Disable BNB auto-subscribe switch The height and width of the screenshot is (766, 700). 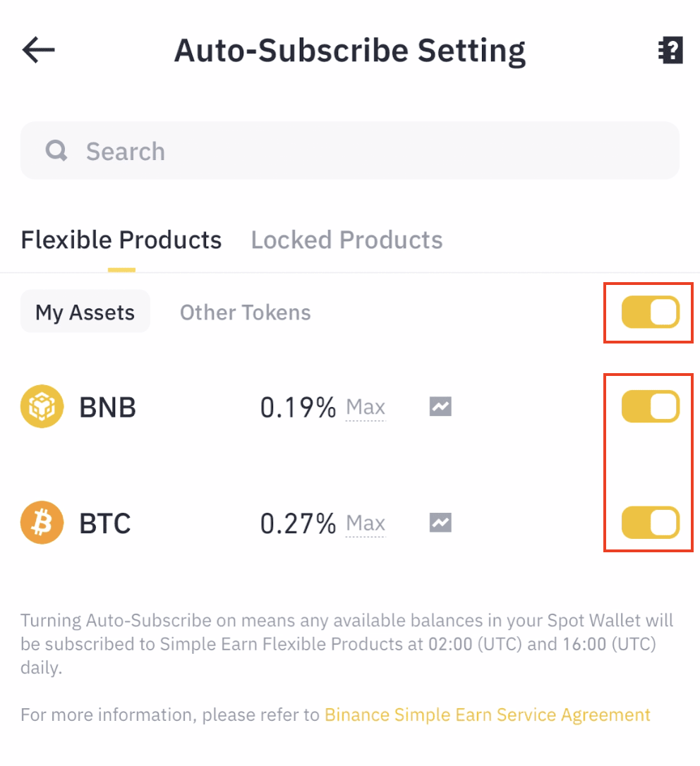point(650,407)
